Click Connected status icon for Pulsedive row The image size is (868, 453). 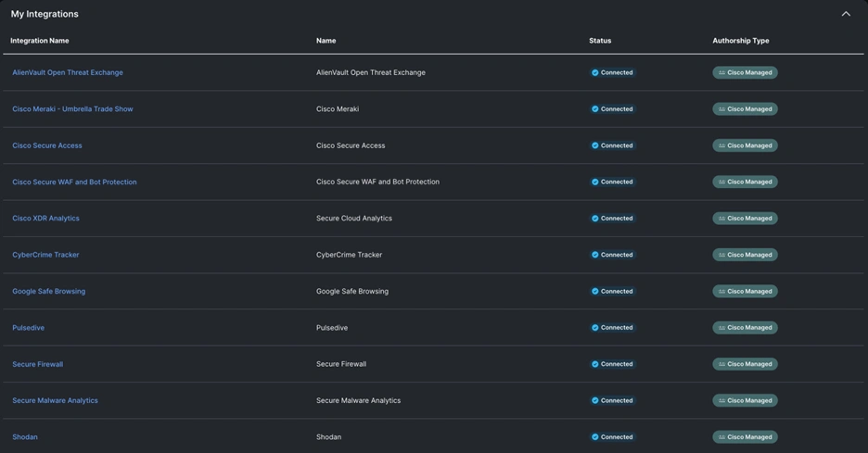click(595, 328)
